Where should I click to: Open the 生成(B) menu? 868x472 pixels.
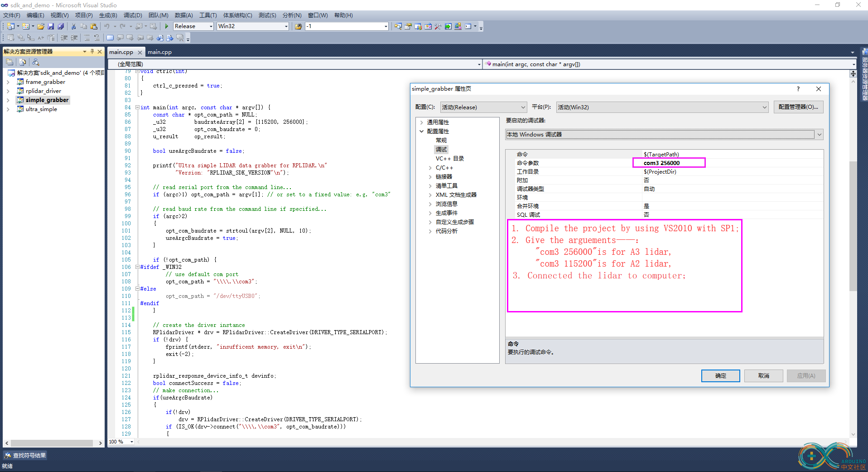[108, 15]
